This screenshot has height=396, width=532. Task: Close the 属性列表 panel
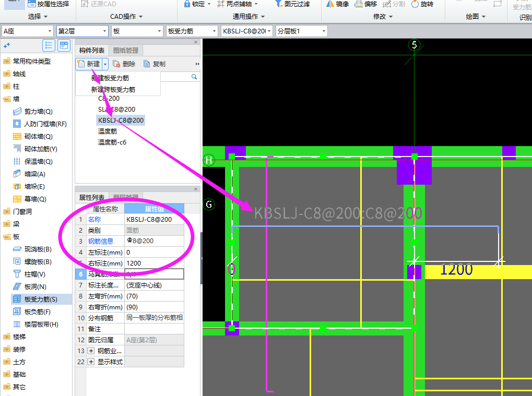point(196,189)
